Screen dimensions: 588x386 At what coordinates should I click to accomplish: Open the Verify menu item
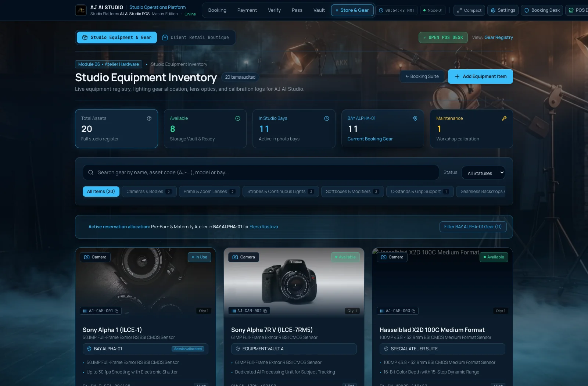274,10
